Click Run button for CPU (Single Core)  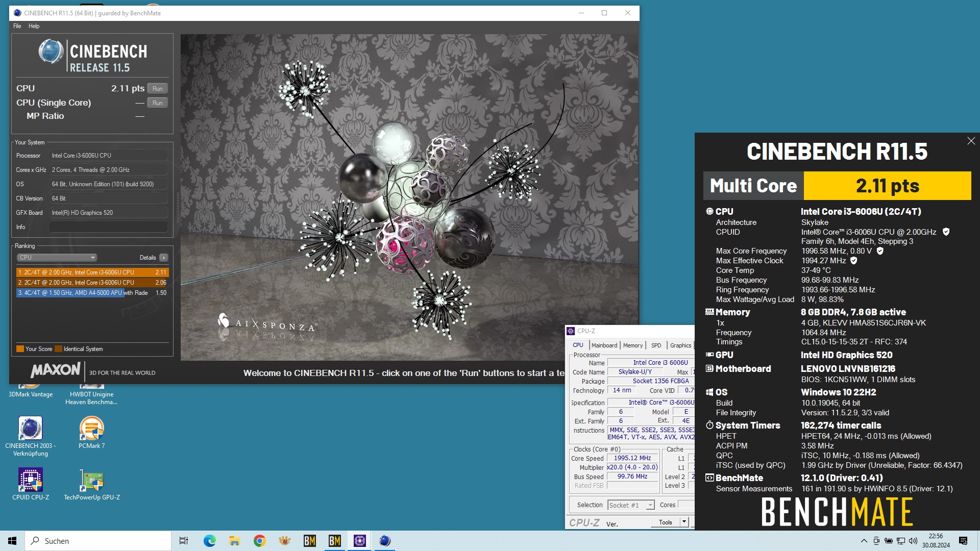pyautogui.click(x=157, y=103)
